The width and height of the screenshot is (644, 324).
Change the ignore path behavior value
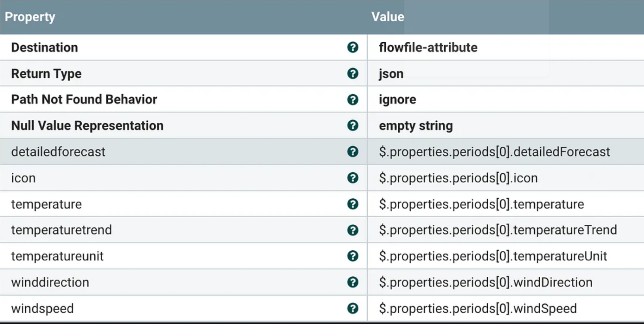(x=397, y=99)
